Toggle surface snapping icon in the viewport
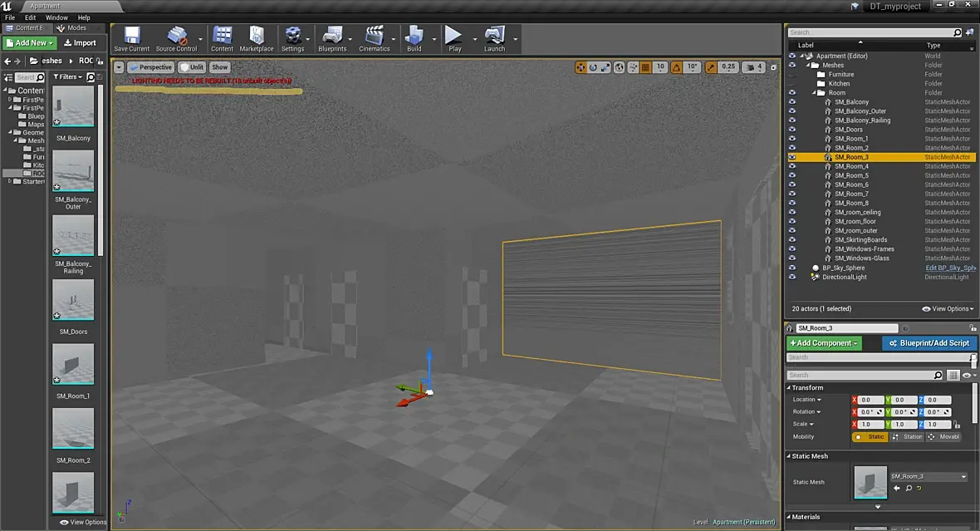 (x=633, y=67)
